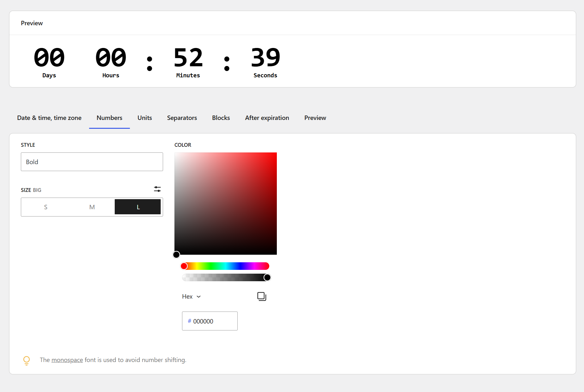Click the Hours counter number

(x=111, y=57)
